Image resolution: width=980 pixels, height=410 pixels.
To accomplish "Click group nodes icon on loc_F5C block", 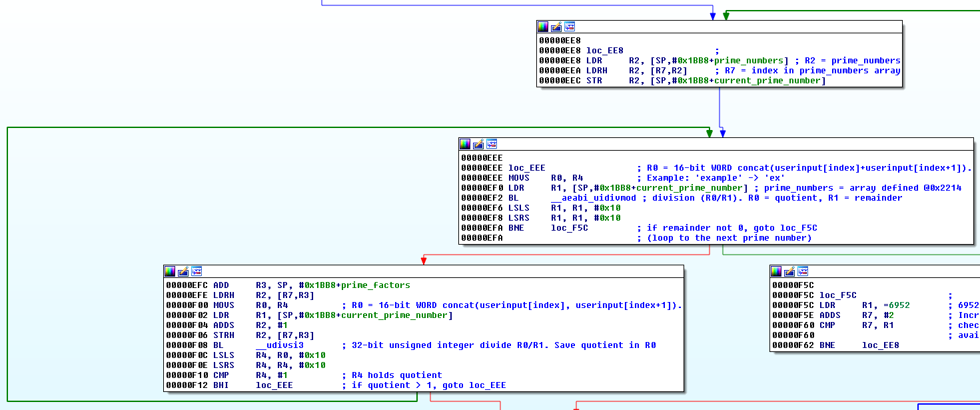I will click(803, 271).
